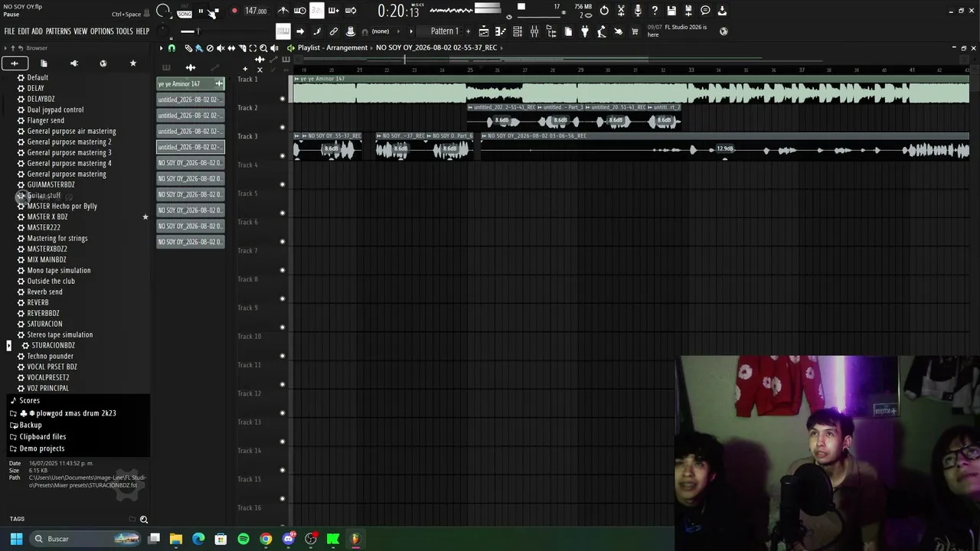Expand the Clipboard files folder
The height and width of the screenshot is (551, 980).
[43, 436]
